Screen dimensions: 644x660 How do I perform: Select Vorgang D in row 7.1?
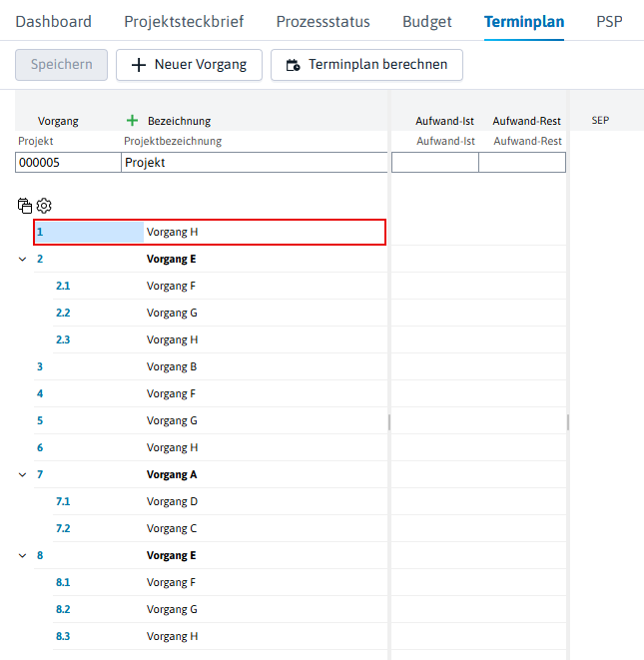point(172,501)
